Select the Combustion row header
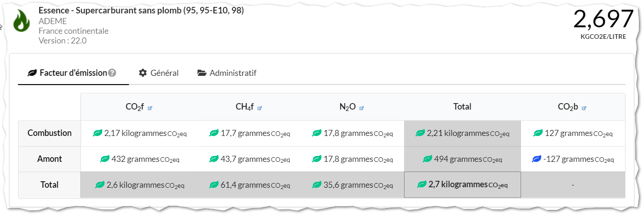The width and height of the screenshot is (644, 215). coord(49,133)
